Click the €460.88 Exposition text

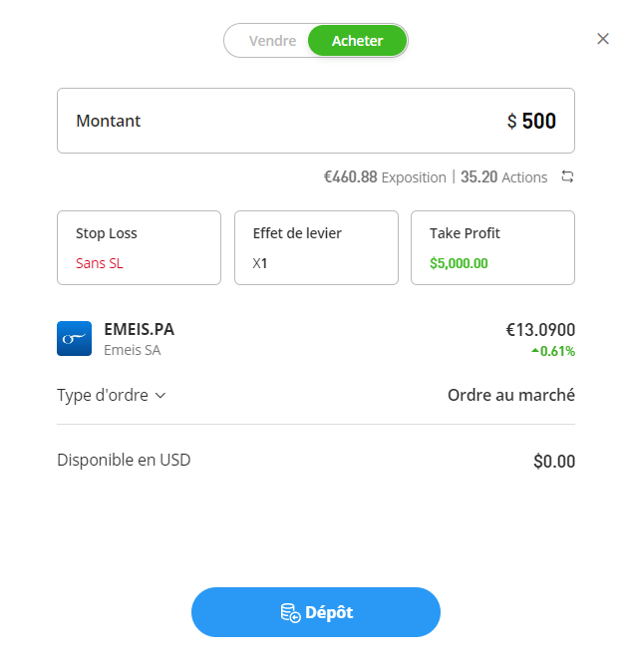(385, 176)
